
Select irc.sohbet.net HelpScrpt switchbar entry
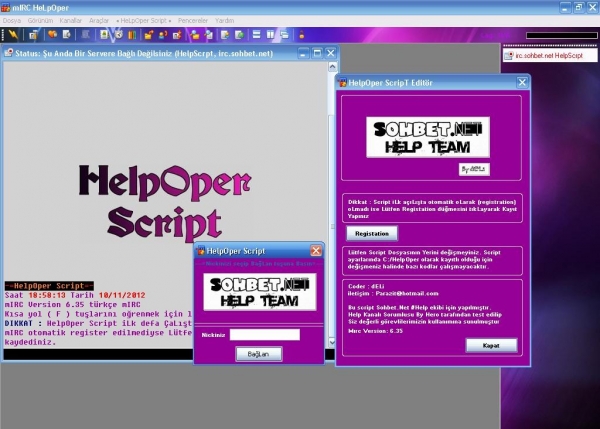549,55
